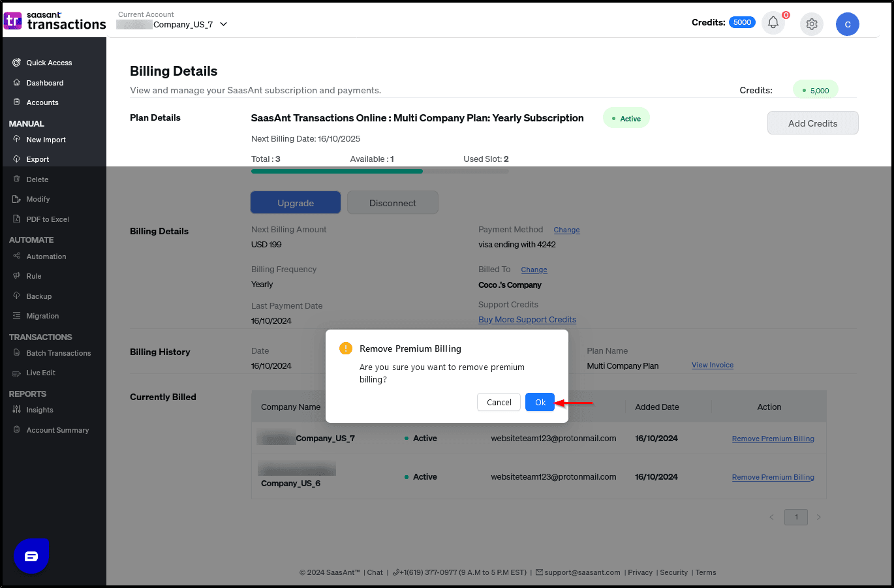
Task: Click the green 5,000 credits pill
Action: click(x=815, y=90)
